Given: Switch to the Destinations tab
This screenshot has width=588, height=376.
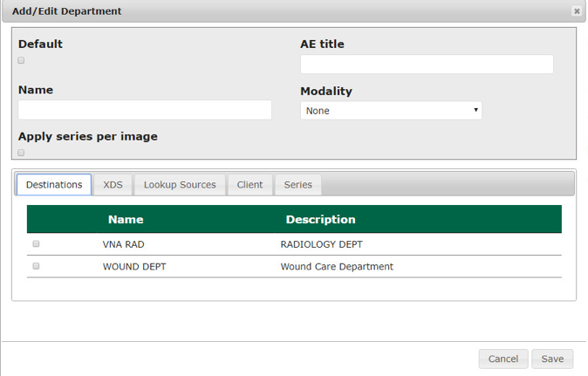Looking at the screenshot, I should [x=54, y=185].
